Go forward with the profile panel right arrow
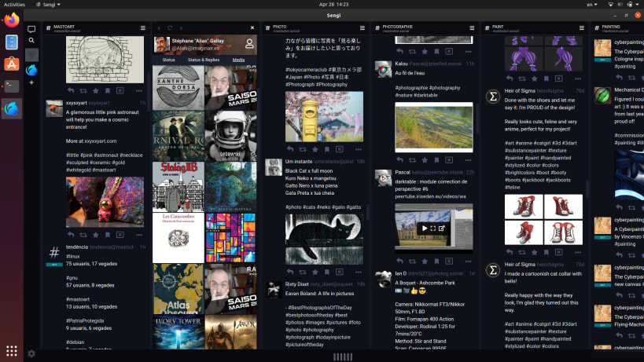This screenshot has height=362, width=644. click(181, 28)
